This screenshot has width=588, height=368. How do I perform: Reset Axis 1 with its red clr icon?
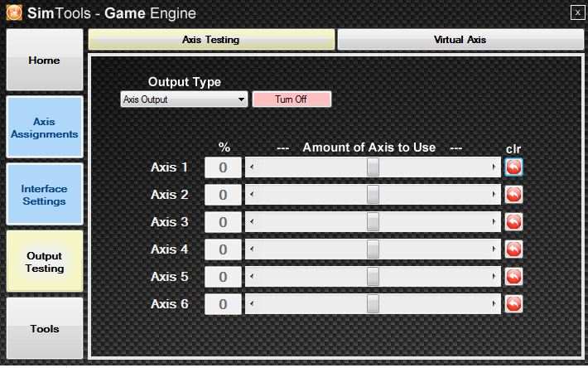pyautogui.click(x=513, y=167)
